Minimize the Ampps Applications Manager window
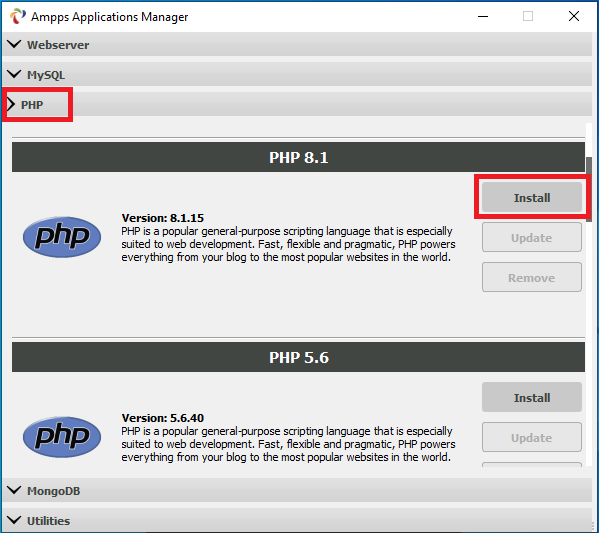Viewport: 599px width, 533px height. [x=483, y=16]
